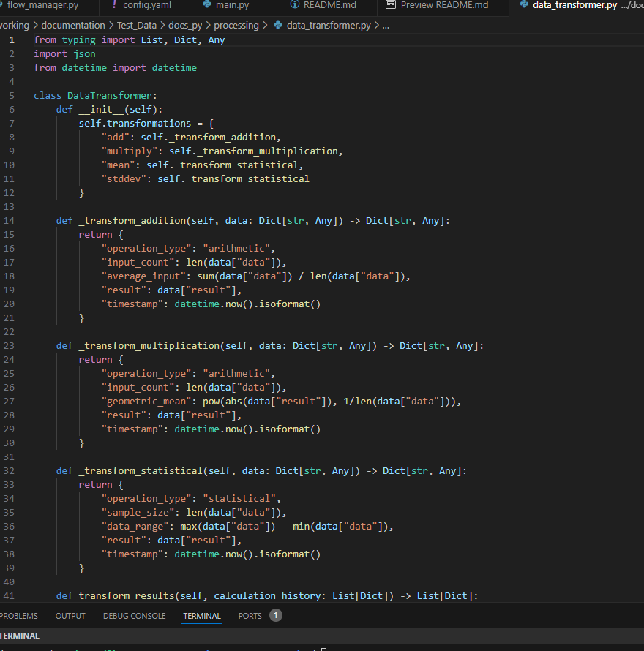This screenshot has height=651, width=644.
Task: Click the "multiply" dictionary key
Action: (x=130, y=151)
